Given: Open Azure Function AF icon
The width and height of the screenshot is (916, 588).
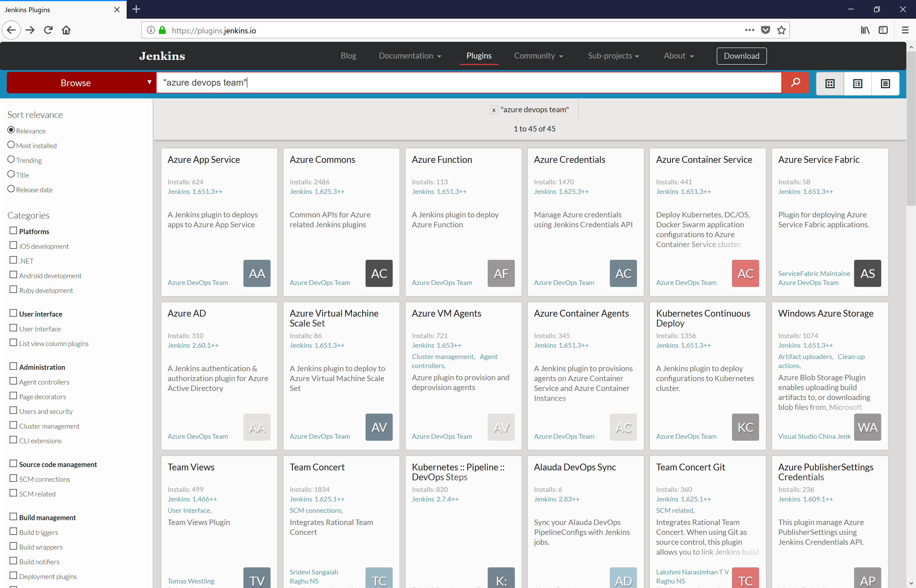Looking at the screenshot, I should [x=501, y=273].
